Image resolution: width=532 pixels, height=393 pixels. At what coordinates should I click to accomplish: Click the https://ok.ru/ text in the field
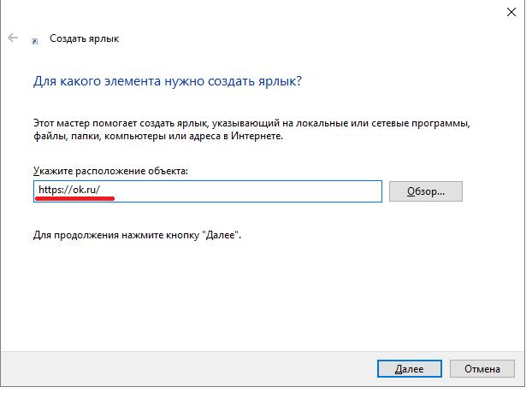tap(75, 190)
